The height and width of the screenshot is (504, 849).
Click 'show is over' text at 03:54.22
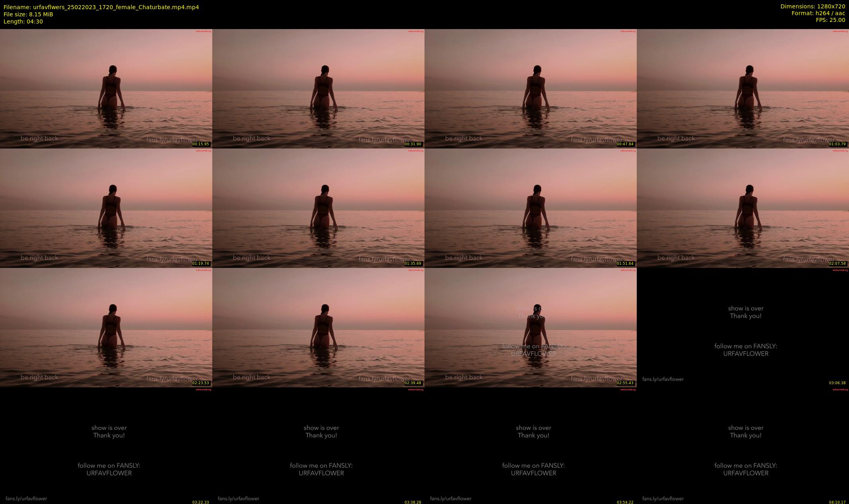[x=533, y=428]
